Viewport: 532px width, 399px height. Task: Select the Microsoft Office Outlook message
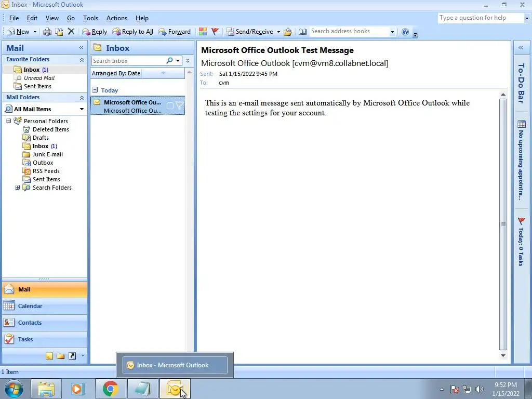137,105
